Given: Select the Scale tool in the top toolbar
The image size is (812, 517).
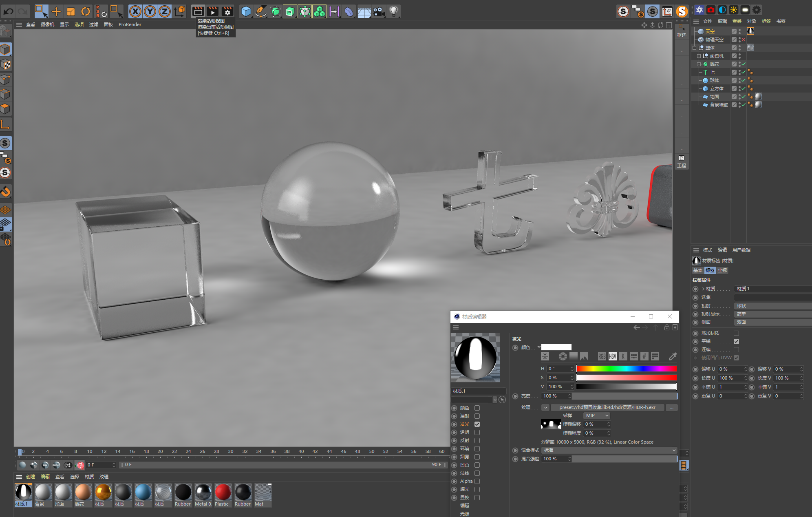Looking at the screenshot, I should tap(71, 11).
